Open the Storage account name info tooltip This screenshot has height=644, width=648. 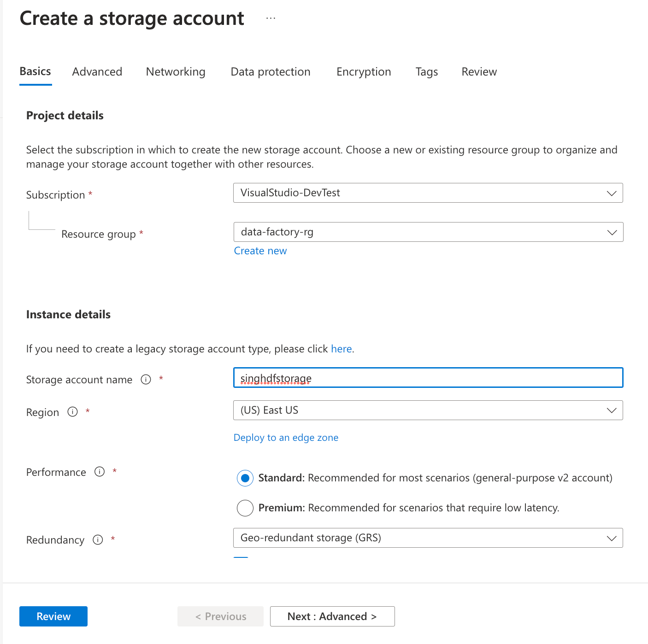(146, 379)
